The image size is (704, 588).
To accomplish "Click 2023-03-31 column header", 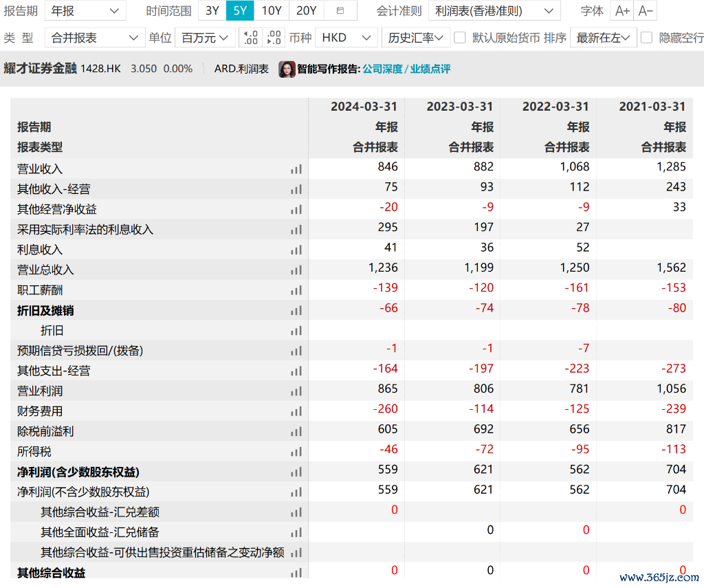I will point(460,107).
